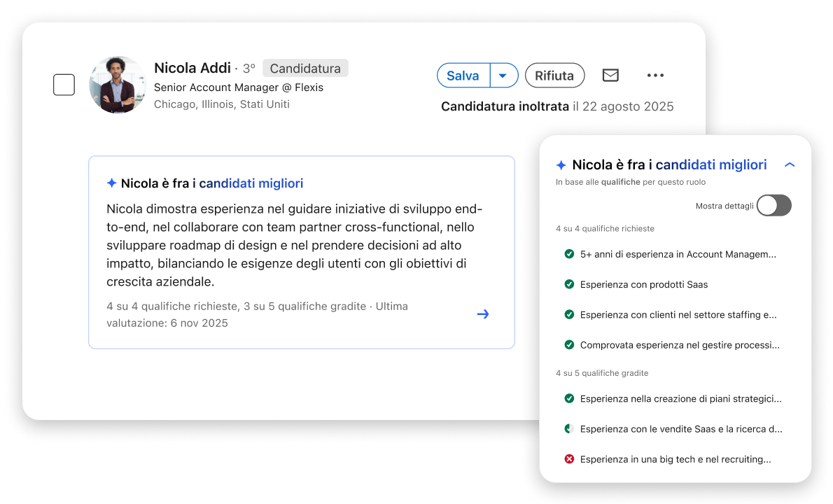Screen dimensions: 833x504
Task: Select 'Esperienza con prodotti Saas' row
Action: [x=644, y=285]
